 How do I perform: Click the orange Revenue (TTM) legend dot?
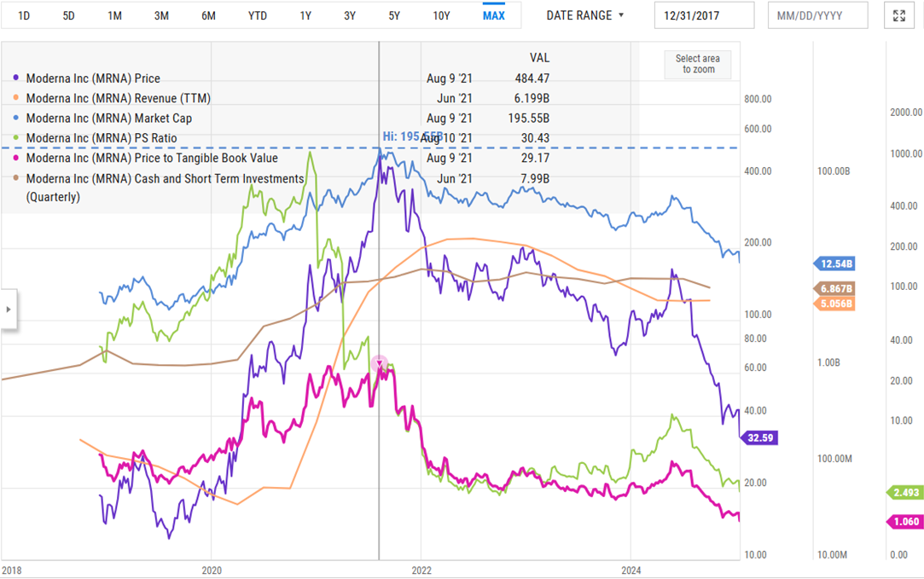coord(17,99)
